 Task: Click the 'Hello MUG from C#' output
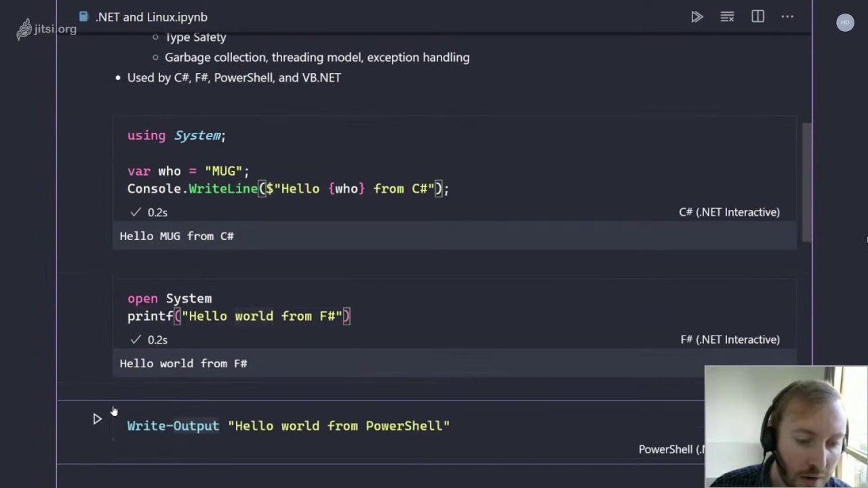coord(177,237)
